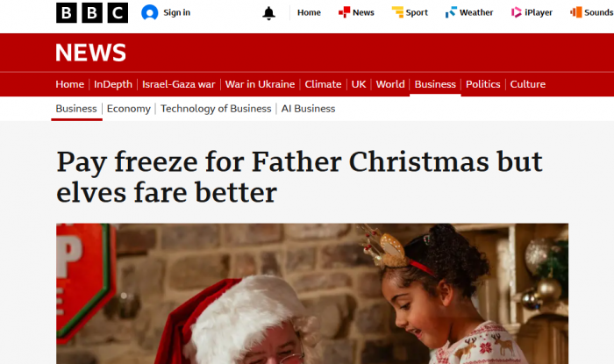Click the pink iPlayer play icon
614x364 pixels.
tap(516, 12)
